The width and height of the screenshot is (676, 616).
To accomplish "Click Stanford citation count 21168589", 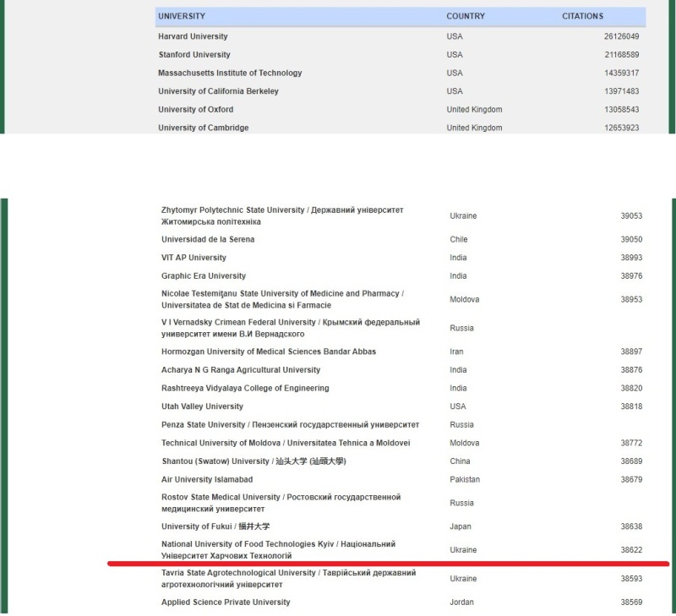I will coord(621,55).
